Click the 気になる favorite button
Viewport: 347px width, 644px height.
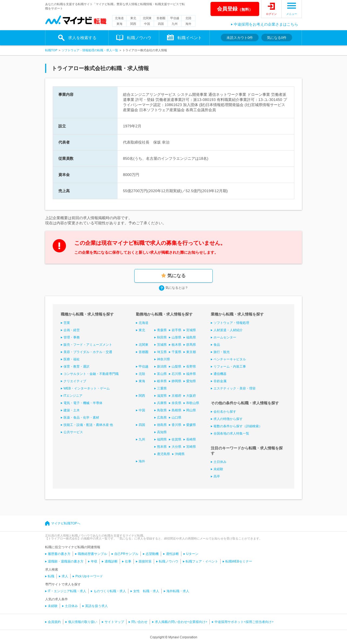click(173, 276)
